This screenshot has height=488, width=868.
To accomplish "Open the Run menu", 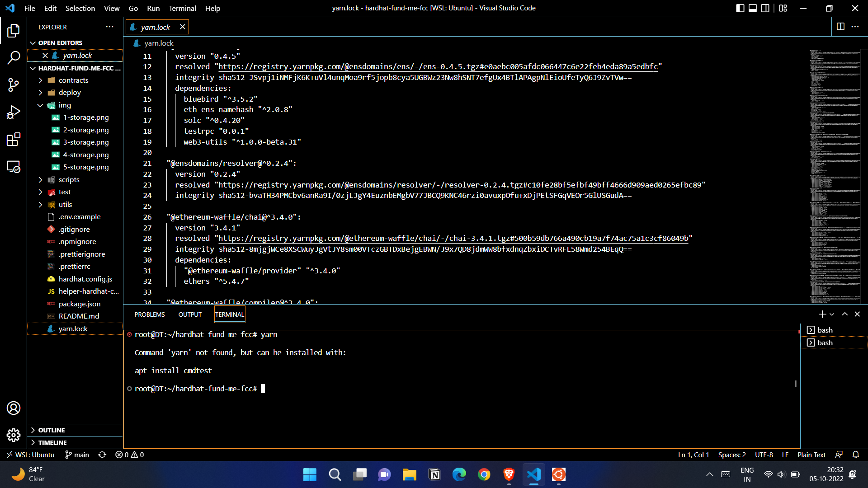I will point(153,8).
